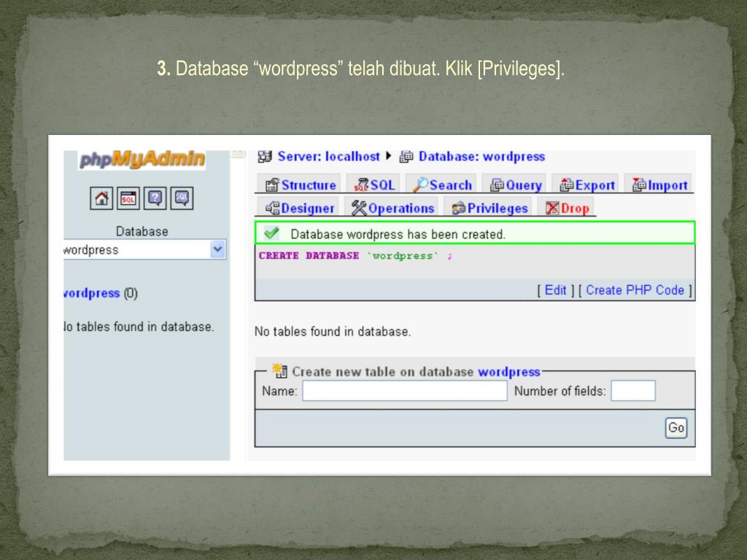The width and height of the screenshot is (747, 560).
Task: Click the Number of fields input
Action: [x=632, y=391]
